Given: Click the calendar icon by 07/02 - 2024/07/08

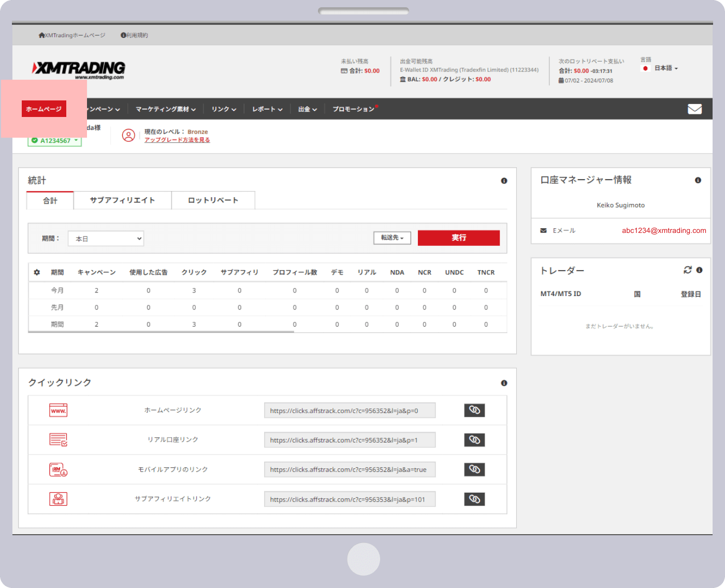Looking at the screenshot, I should tap(561, 81).
